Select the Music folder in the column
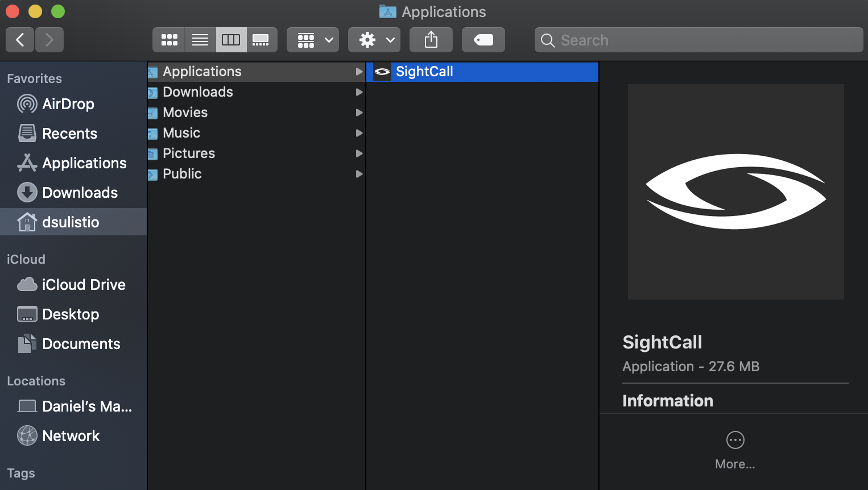The image size is (868, 490). [256, 133]
